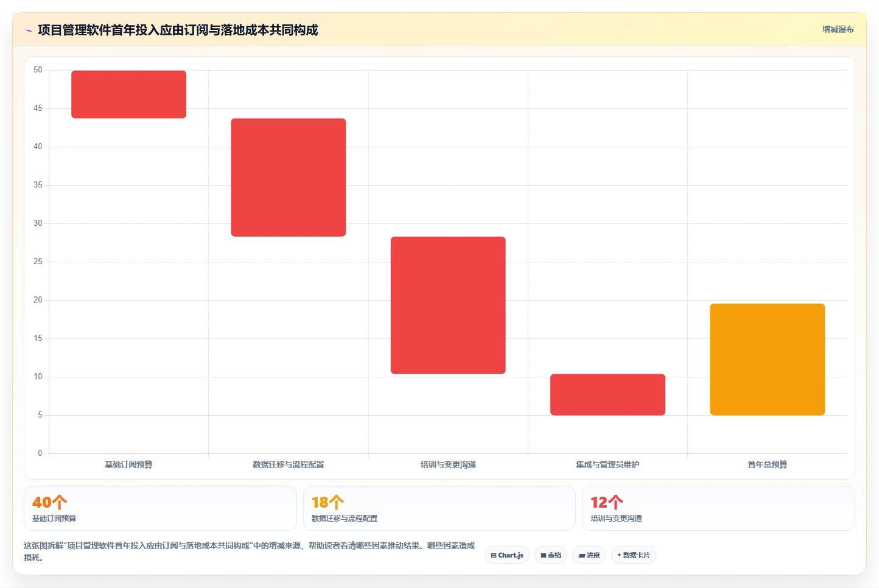Click the 培训与变更沟通 caption below 12个
The height and width of the screenshot is (588, 879).
(616, 519)
